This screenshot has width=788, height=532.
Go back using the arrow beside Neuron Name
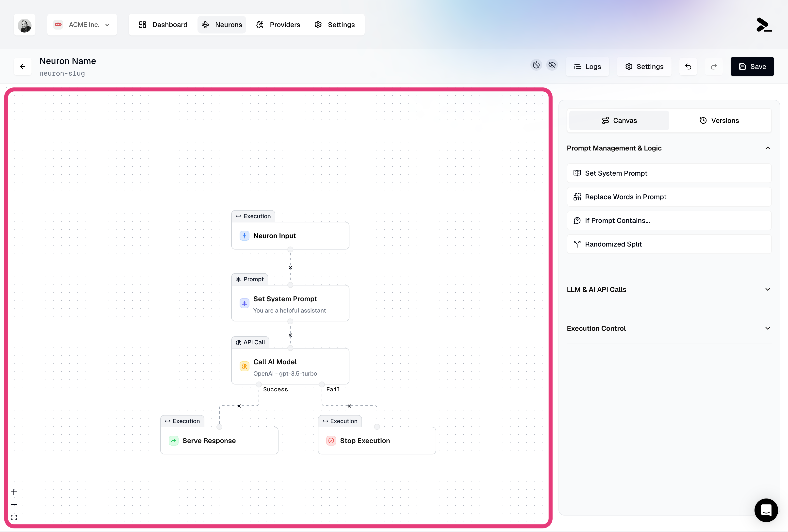(22, 66)
